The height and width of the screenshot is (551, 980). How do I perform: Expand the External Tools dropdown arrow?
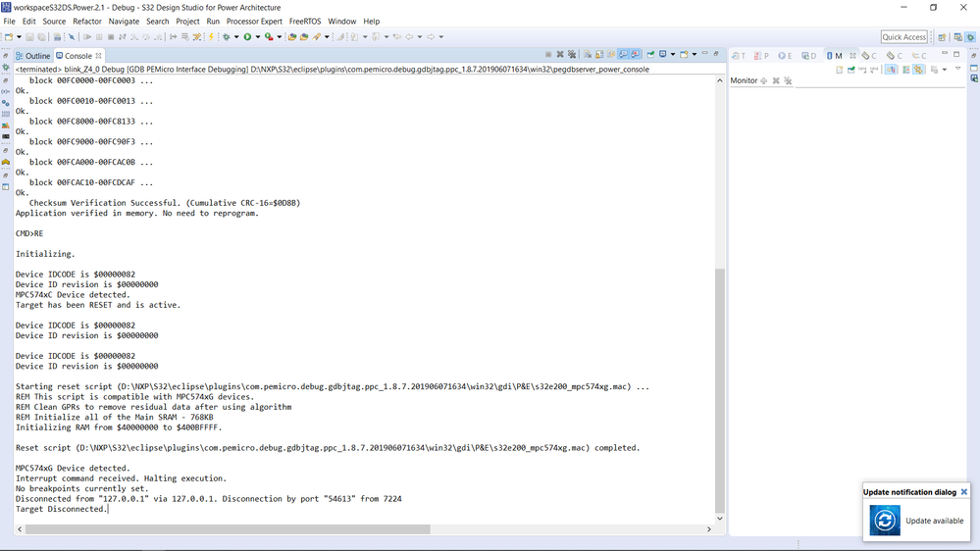tap(280, 37)
